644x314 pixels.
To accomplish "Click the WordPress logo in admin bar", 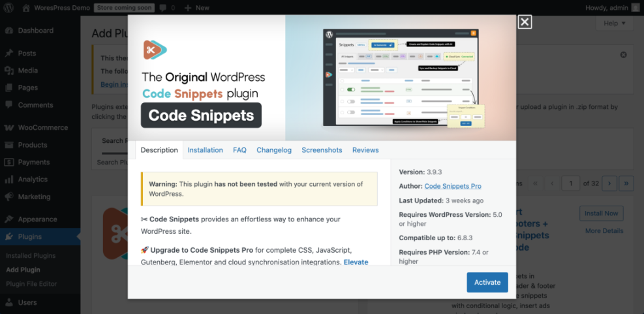I will pyautogui.click(x=8, y=7).
